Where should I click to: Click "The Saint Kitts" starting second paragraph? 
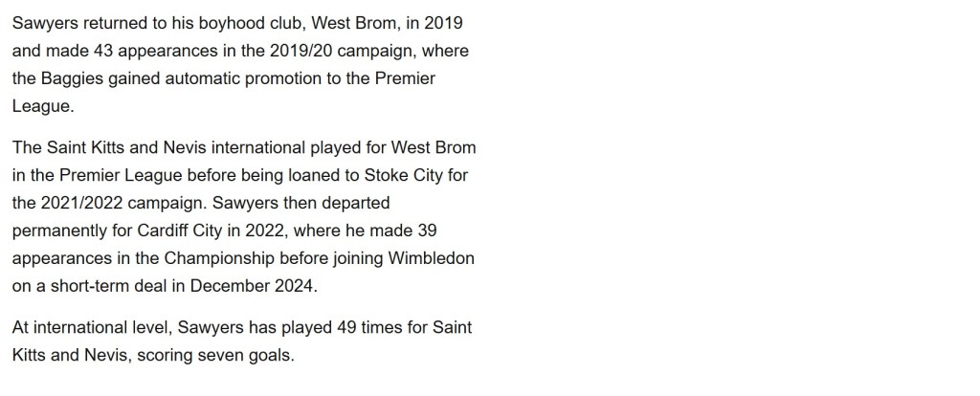coord(72,148)
